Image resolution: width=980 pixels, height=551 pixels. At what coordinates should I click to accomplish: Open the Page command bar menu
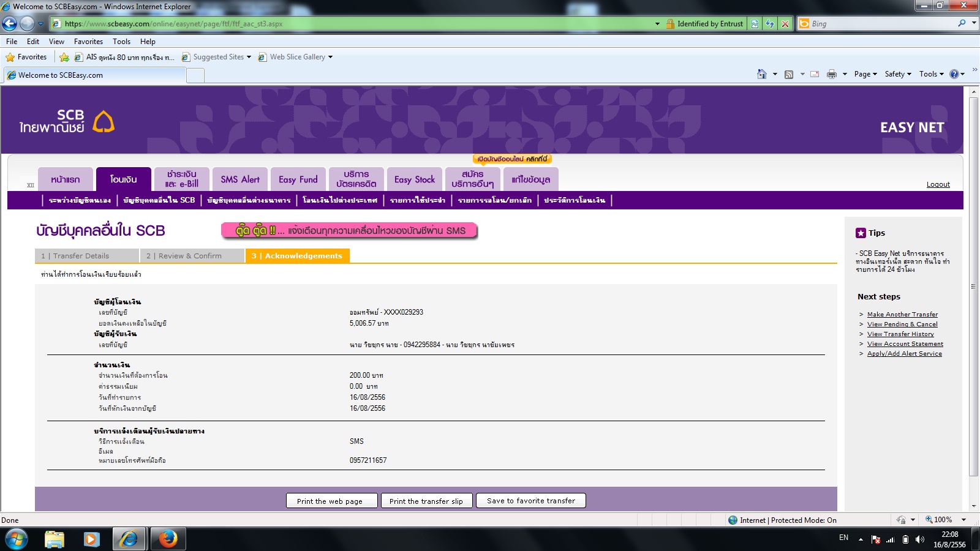pyautogui.click(x=865, y=74)
